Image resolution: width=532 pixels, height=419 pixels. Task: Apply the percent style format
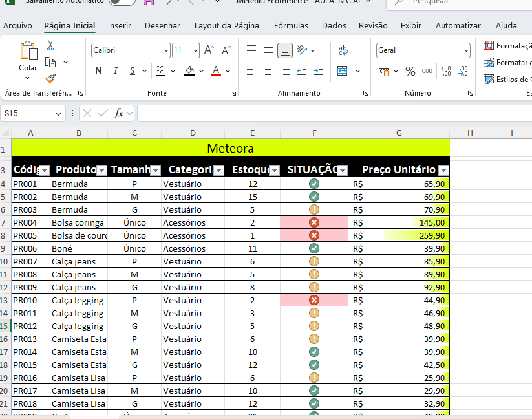tap(410, 71)
